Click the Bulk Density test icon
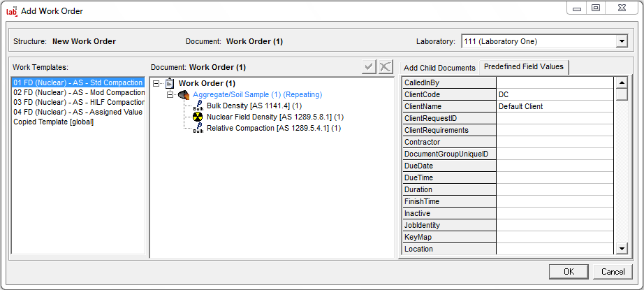The height and width of the screenshot is (290, 644). (x=198, y=106)
